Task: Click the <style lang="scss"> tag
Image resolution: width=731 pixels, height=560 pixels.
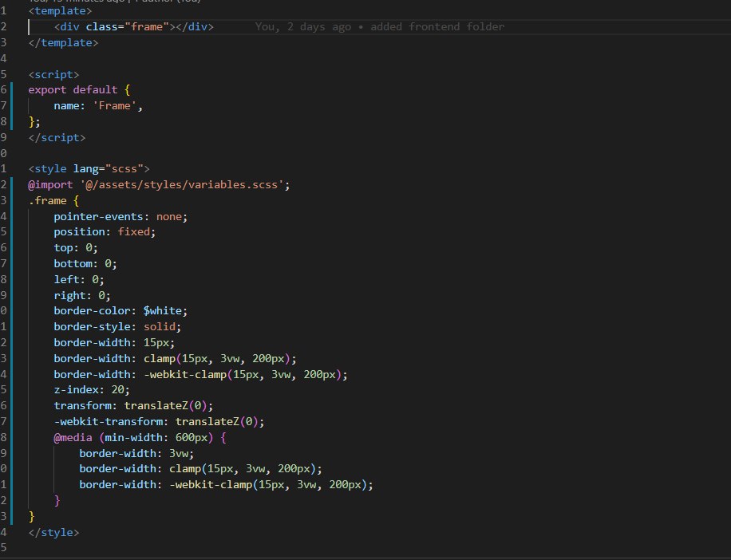Action: pyautogui.click(x=89, y=168)
